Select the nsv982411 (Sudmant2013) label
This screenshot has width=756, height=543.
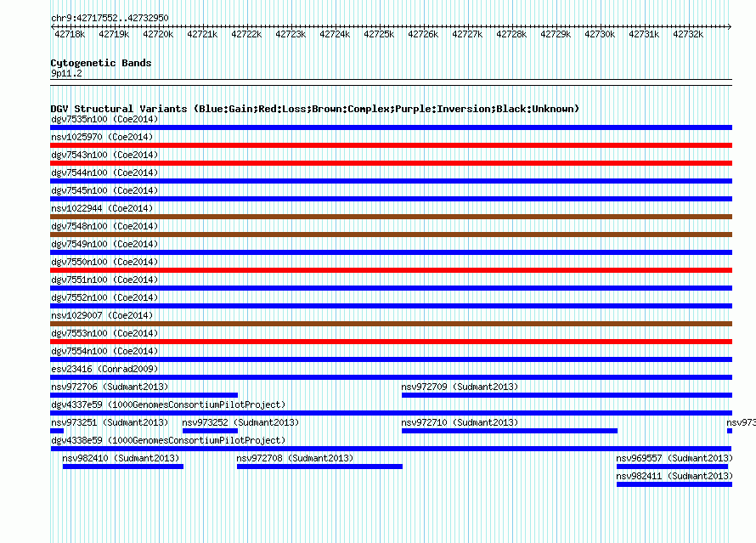[x=674, y=476]
